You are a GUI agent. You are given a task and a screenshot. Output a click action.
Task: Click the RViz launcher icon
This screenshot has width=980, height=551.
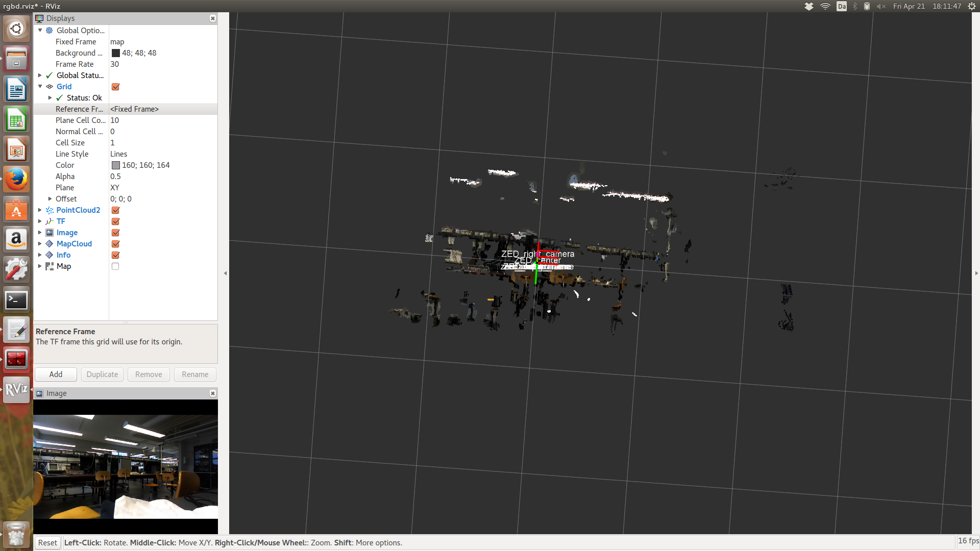coord(16,390)
